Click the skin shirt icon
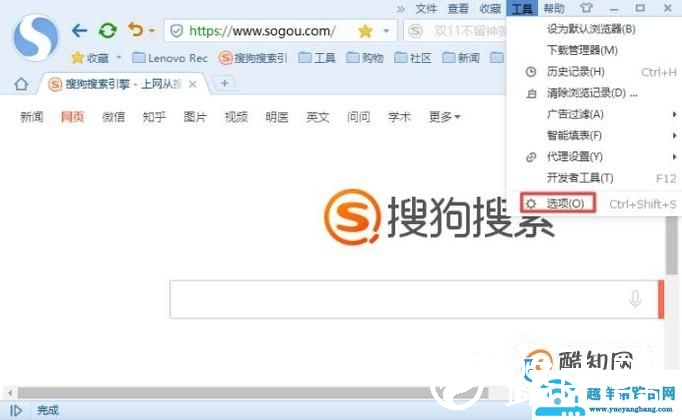The image size is (682, 420). [586, 8]
